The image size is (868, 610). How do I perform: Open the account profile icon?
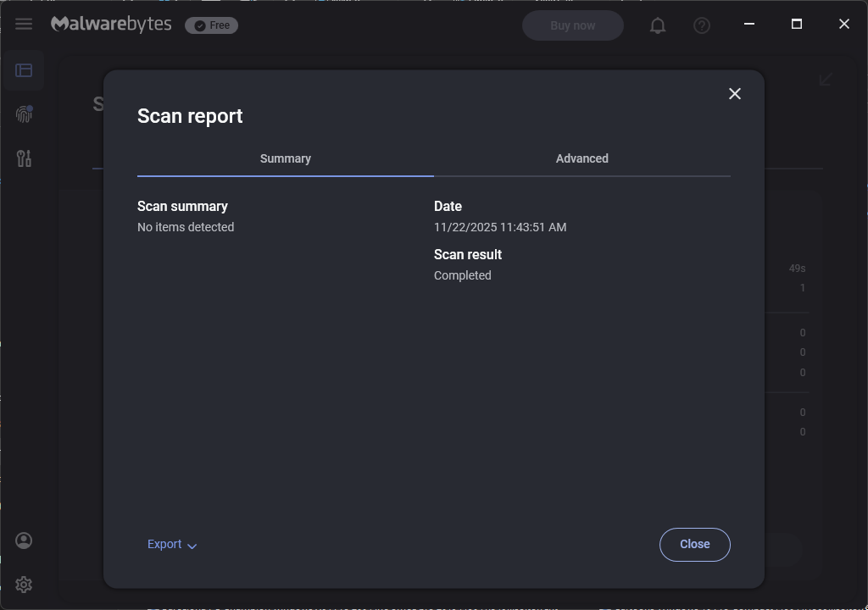pos(24,541)
